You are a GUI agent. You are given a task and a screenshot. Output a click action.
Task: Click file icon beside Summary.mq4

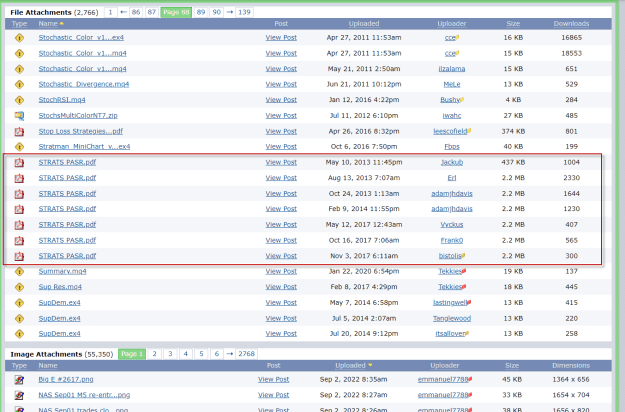19,272
